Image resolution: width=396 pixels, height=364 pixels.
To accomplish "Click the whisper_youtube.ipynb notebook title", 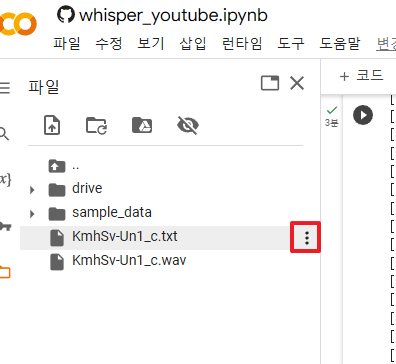I will [x=173, y=15].
